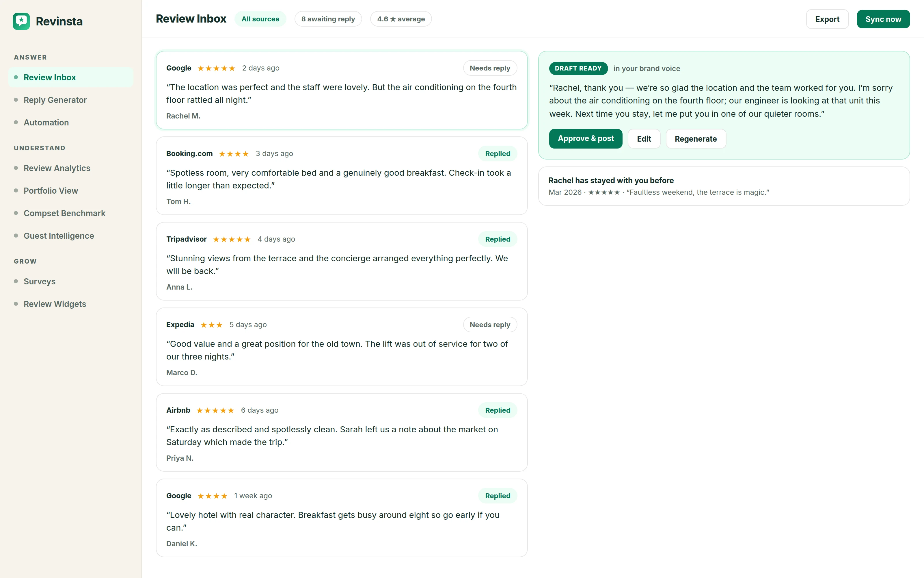Click the "Marco D." reviewer name
924x578 pixels.
[182, 372]
